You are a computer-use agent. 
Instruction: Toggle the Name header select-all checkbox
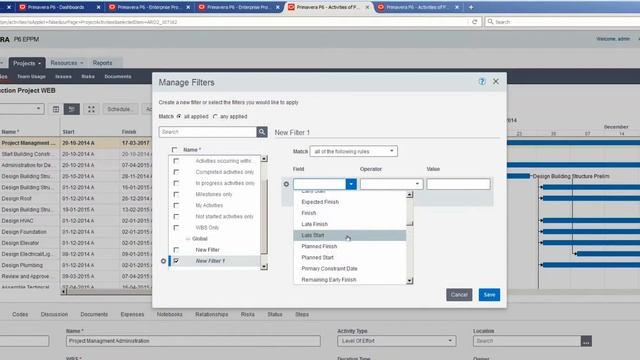coord(175,150)
